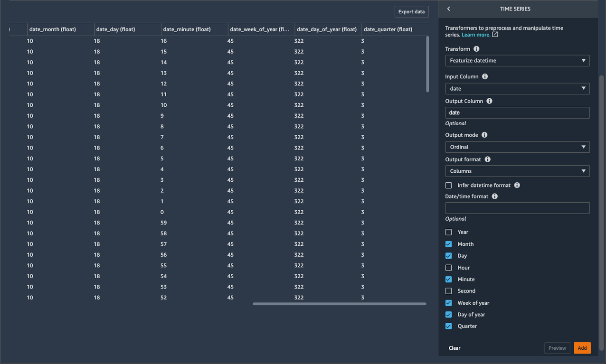
Task: Click the Add button
Action: coord(582,348)
